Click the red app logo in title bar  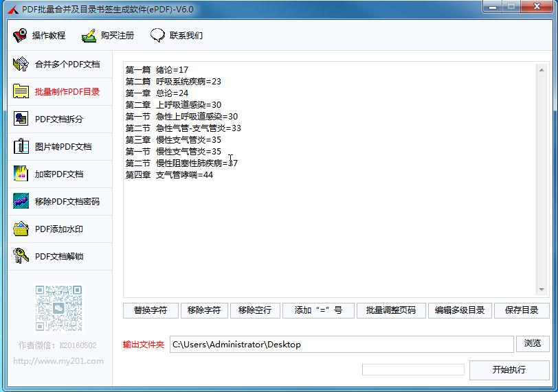tap(13, 10)
